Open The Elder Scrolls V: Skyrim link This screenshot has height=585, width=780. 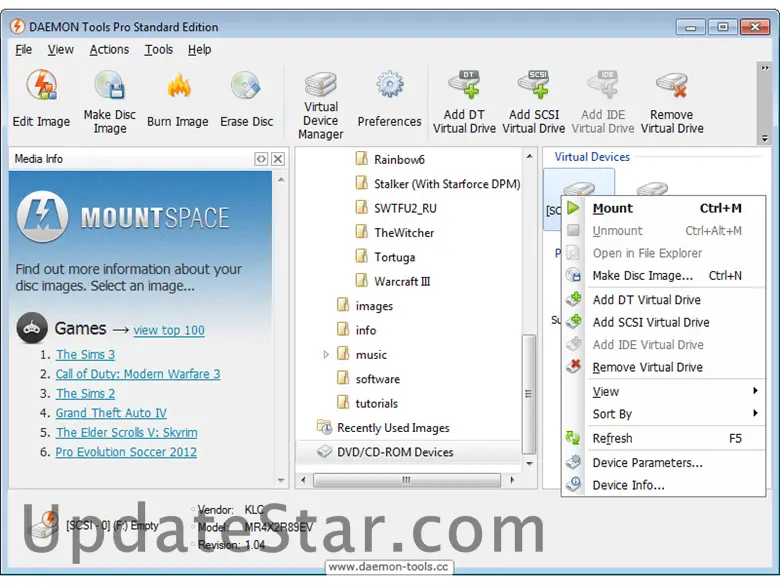tap(126, 432)
